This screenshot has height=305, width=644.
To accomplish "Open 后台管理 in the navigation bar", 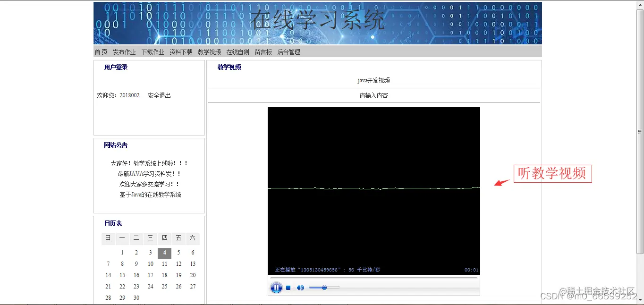I will [288, 52].
